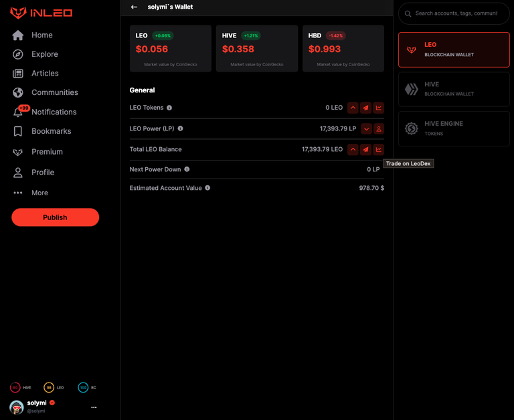Image resolution: width=514 pixels, height=420 pixels.
Task: Click the 17,393.79 LP value
Action: click(x=338, y=129)
